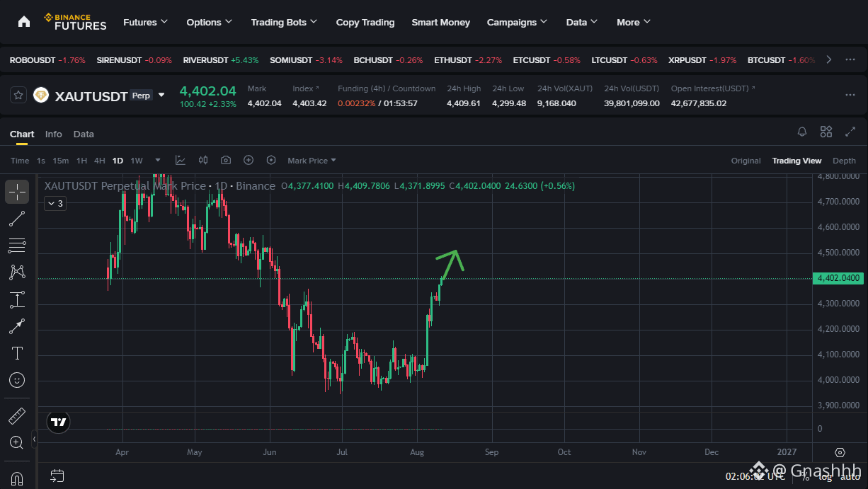The height and width of the screenshot is (489, 868).
Task: Open more time intervals dropdown arrow
Action: pos(158,161)
